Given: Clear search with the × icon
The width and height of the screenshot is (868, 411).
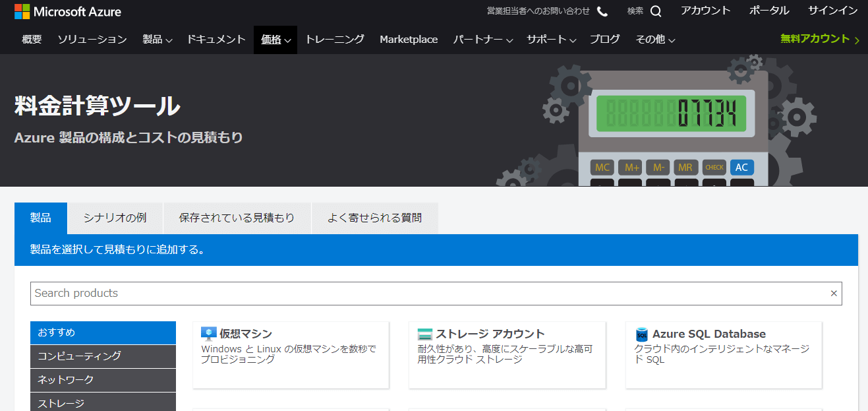Looking at the screenshot, I should [834, 294].
